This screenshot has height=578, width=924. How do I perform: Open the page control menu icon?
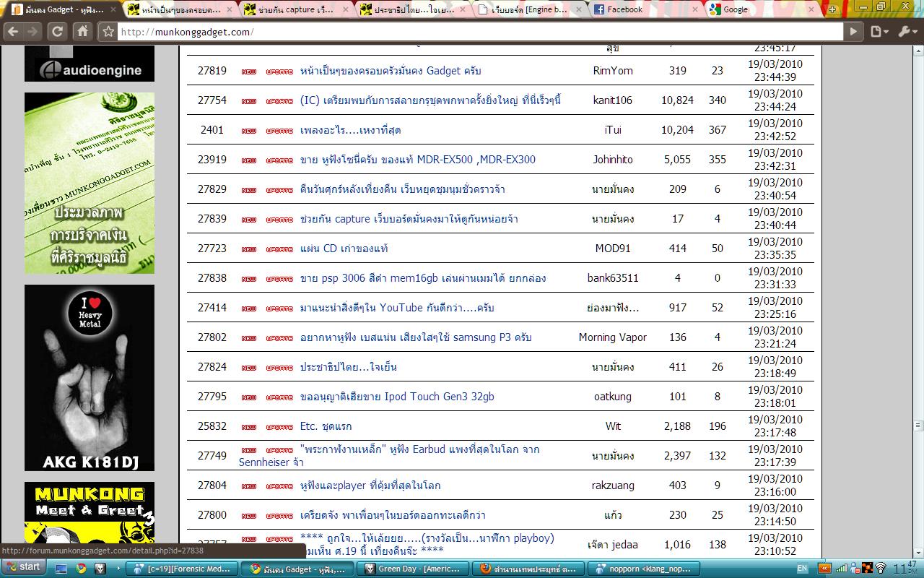pos(879,32)
